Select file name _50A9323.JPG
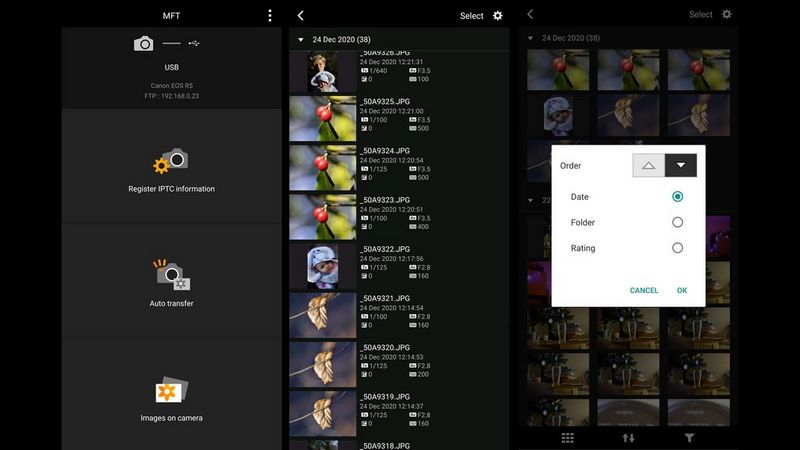This screenshot has width=800, height=450. pos(385,200)
